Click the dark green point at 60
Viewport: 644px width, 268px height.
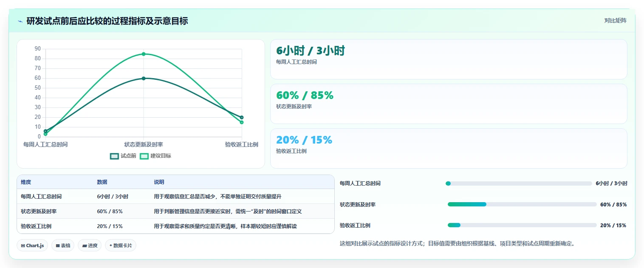point(144,78)
